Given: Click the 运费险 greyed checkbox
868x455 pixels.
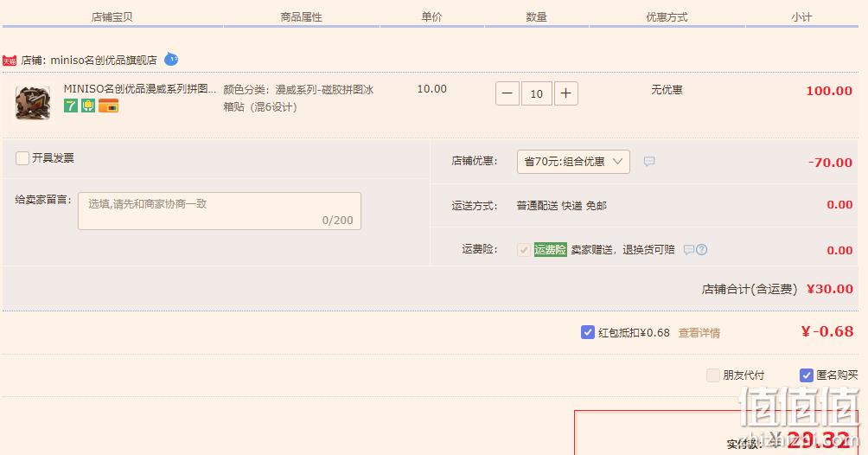Looking at the screenshot, I should 524,250.
